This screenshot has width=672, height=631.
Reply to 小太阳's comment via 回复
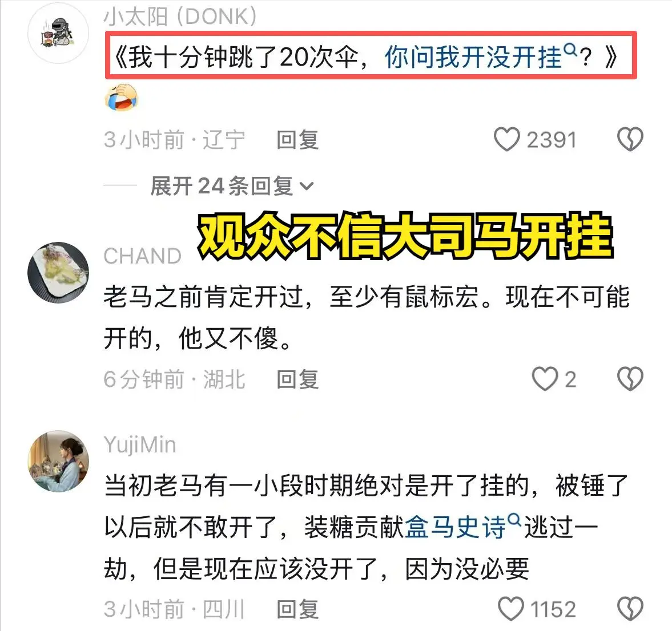297,140
